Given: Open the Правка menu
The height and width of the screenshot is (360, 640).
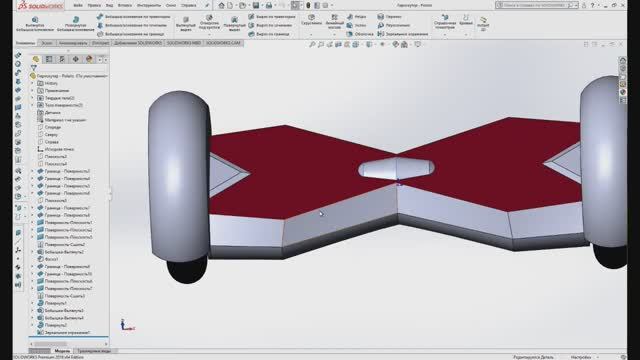Looking at the screenshot, I should coord(94,5).
